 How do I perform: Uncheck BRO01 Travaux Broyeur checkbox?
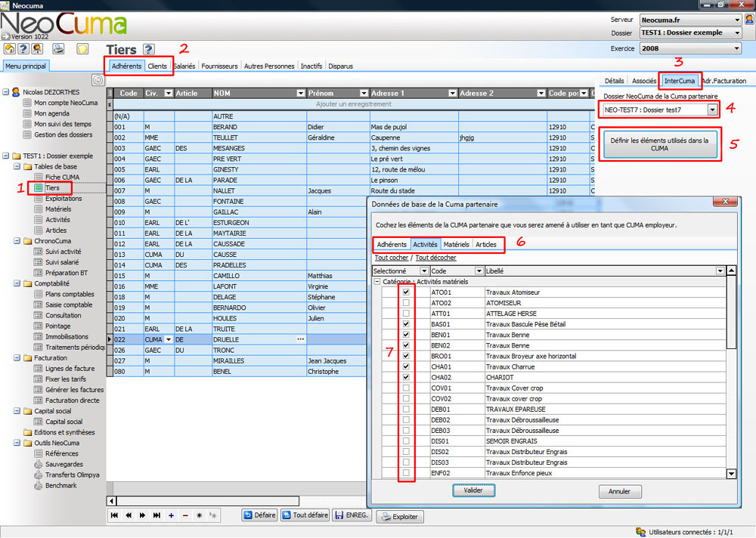coord(406,356)
